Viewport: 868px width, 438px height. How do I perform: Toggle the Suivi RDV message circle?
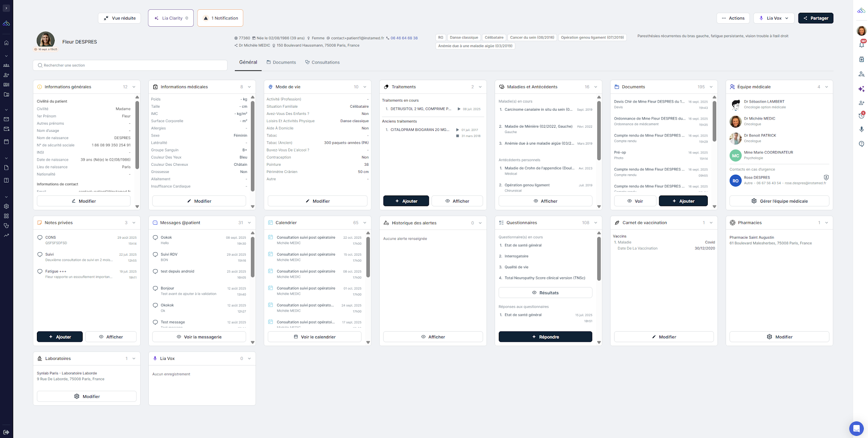[x=155, y=254]
